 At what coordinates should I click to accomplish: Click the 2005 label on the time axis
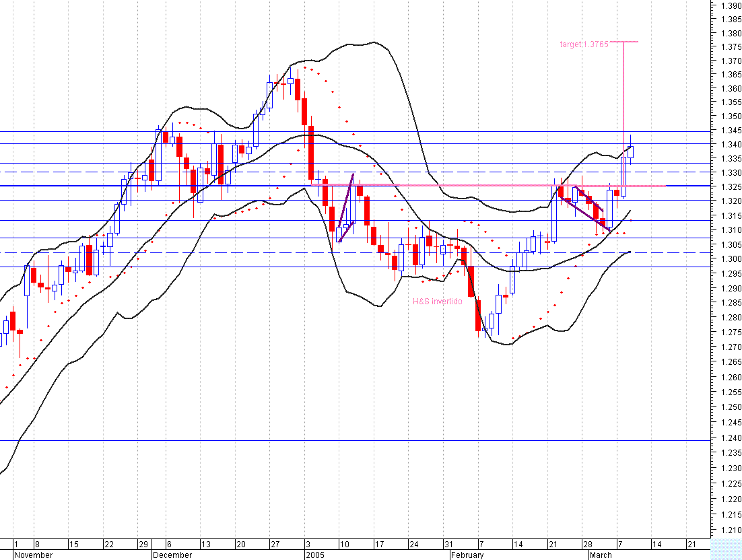pos(315,555)
